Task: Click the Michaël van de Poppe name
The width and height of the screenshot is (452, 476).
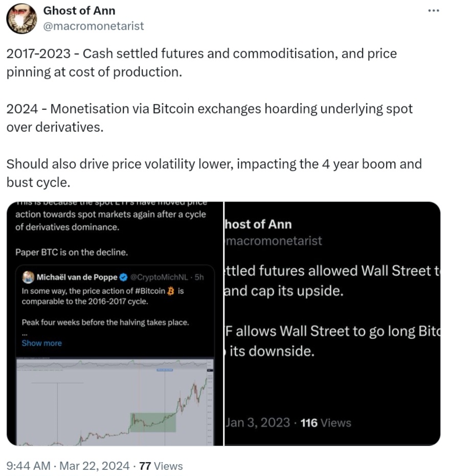Action: point(77,278)
